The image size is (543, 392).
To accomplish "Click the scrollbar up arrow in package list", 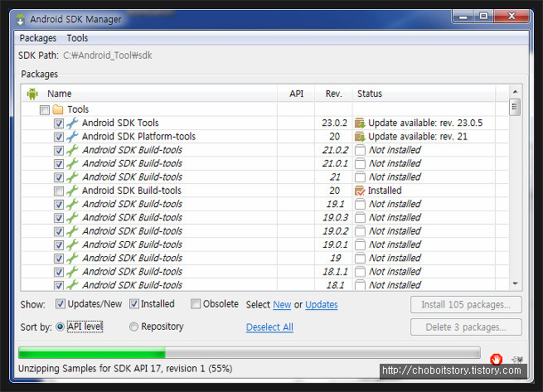I will coord(515,92).
